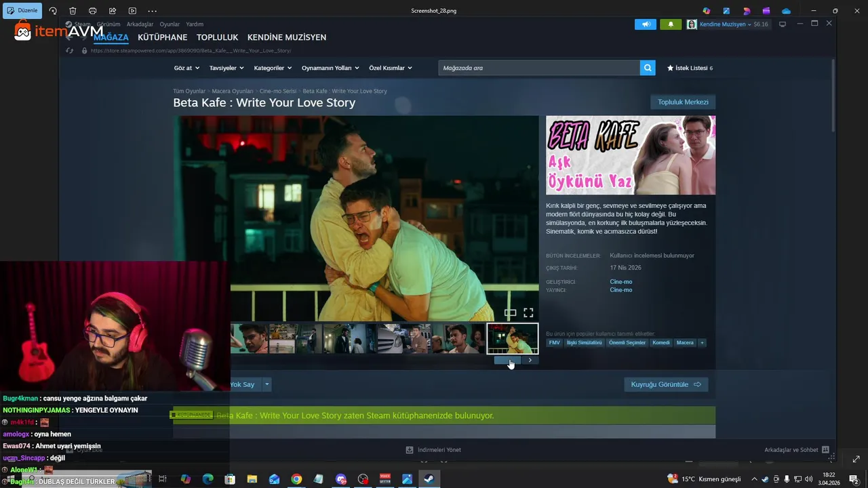Open the Yardım menu
Image resolution: width=868 pixels, height=488 pixels.
pyautogui.click(x=195, y=24)
